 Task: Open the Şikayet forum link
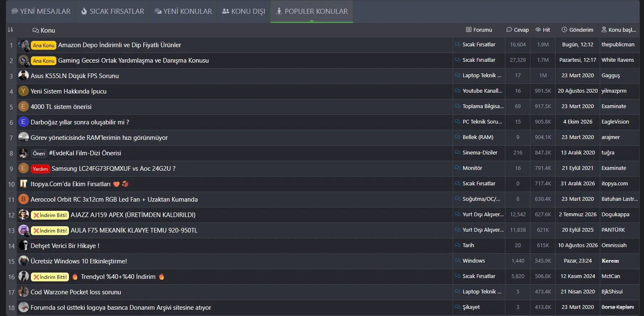[x=471, y=307]
